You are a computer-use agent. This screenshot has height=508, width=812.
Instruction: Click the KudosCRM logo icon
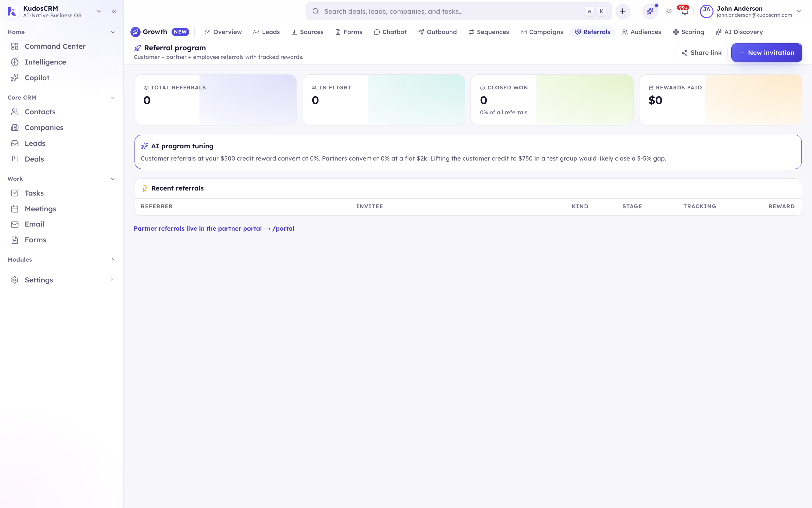[12, 11]
